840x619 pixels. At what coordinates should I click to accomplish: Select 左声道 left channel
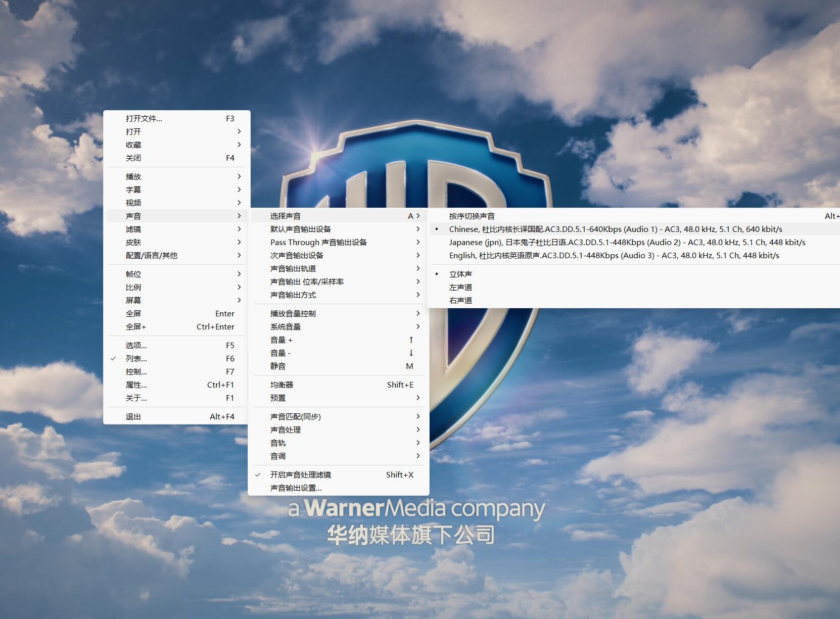click(x=635, y=287)
